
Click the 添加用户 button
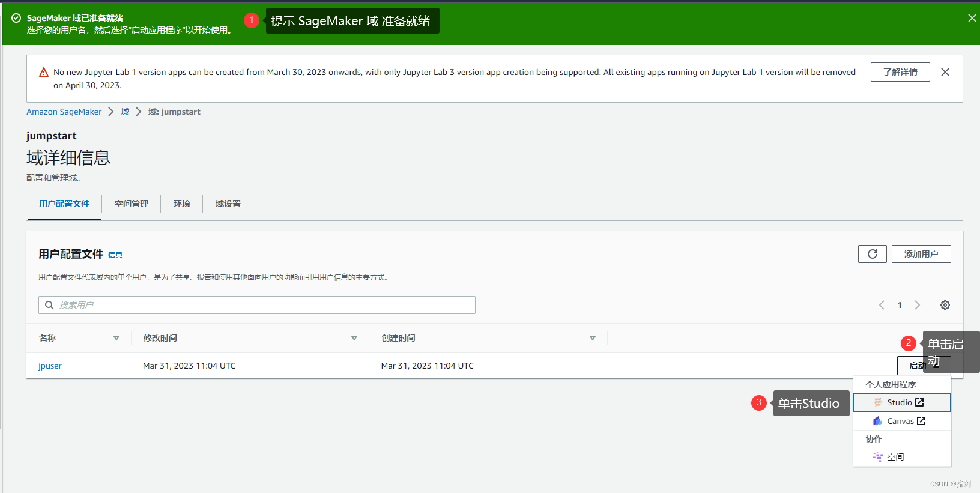(921, 254)
